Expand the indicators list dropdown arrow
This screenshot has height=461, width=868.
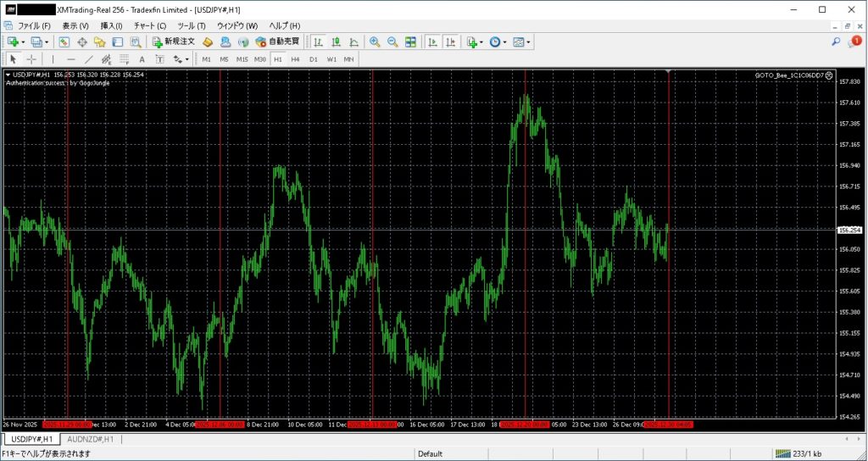pyautogui.click(x=481, y=42)
